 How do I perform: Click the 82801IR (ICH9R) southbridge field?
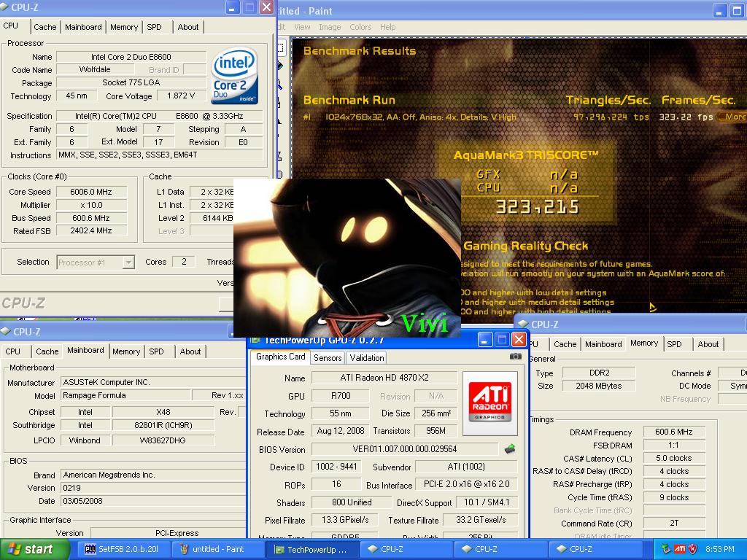[x=163, y=425]
